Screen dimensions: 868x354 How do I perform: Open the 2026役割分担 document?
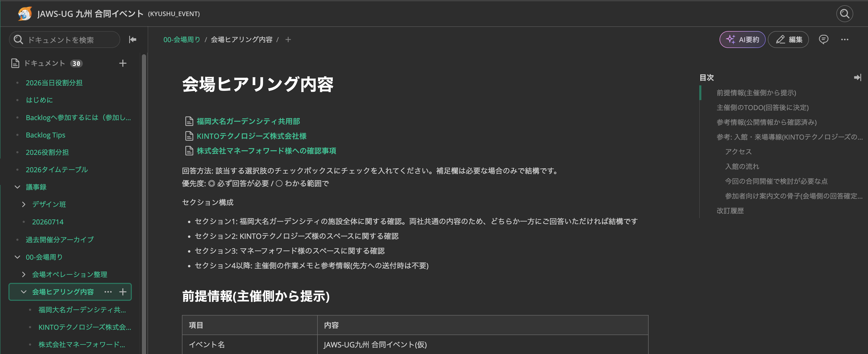tap(47, 153)
